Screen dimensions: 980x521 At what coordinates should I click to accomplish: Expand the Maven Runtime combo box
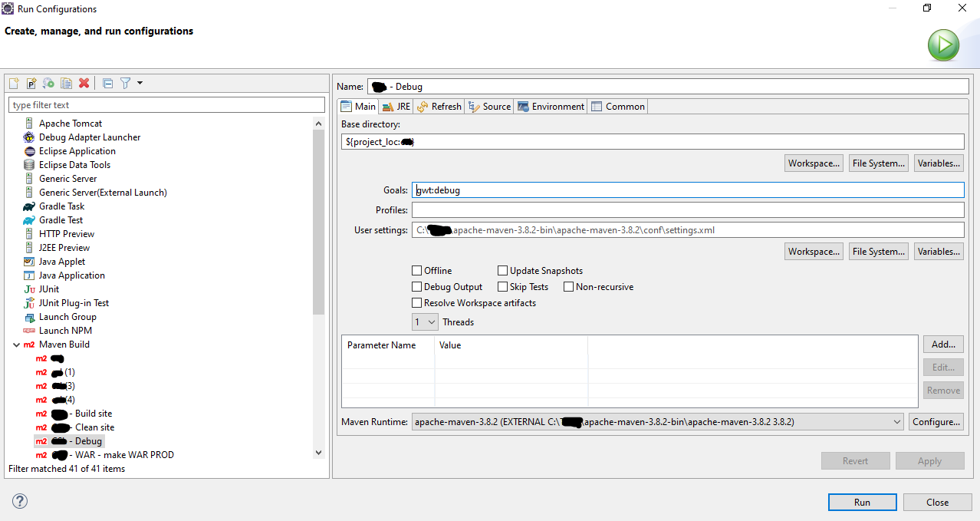[x=897, y=422]
